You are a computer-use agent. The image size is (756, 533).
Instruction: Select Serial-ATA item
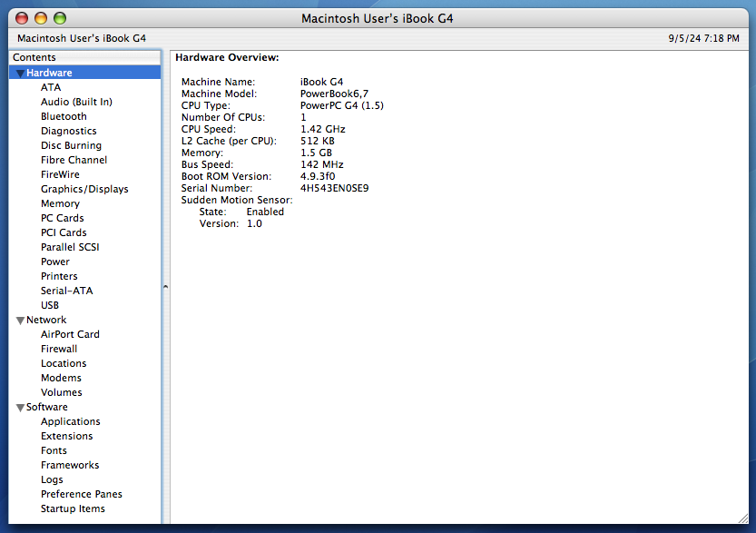(66, 291)
